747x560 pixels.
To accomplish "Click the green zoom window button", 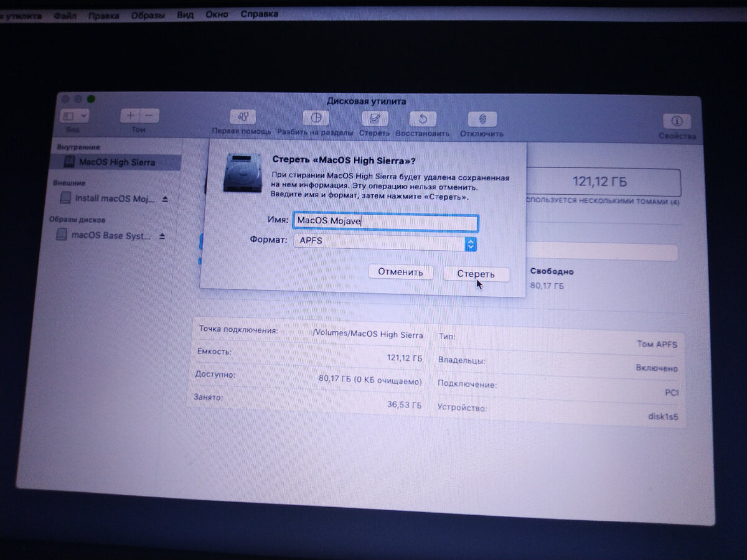I will point(91,99).
